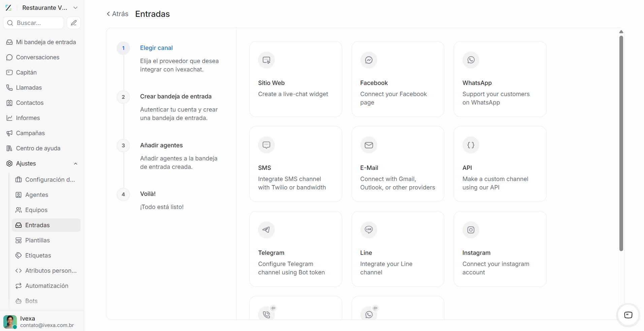
Task: Choose the Telegram card title
Action: [x=271, y=253]
